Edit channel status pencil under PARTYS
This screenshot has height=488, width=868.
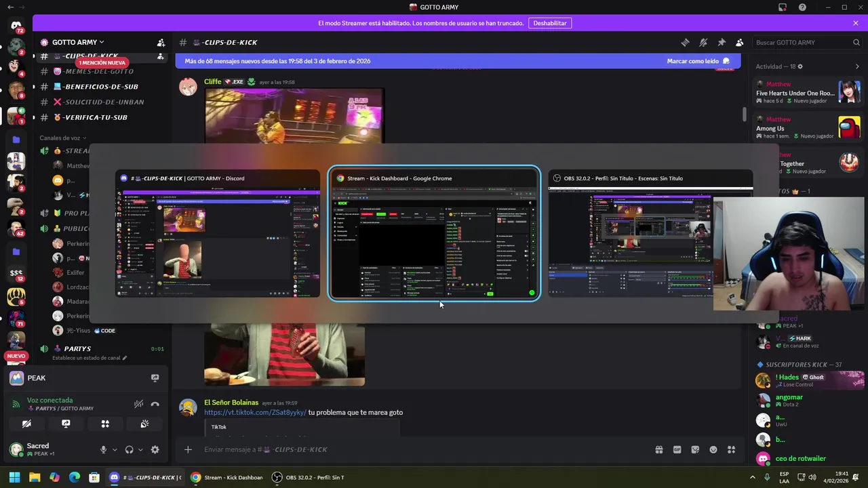(x=125, y=358)
